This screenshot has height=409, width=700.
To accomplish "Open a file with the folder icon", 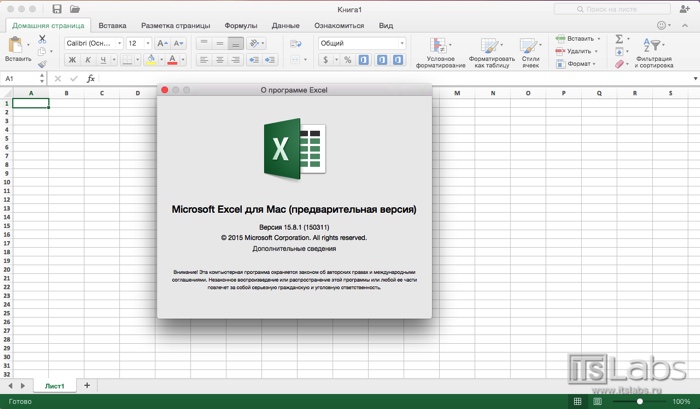I will pyautogui.click(x=75, y=9).
